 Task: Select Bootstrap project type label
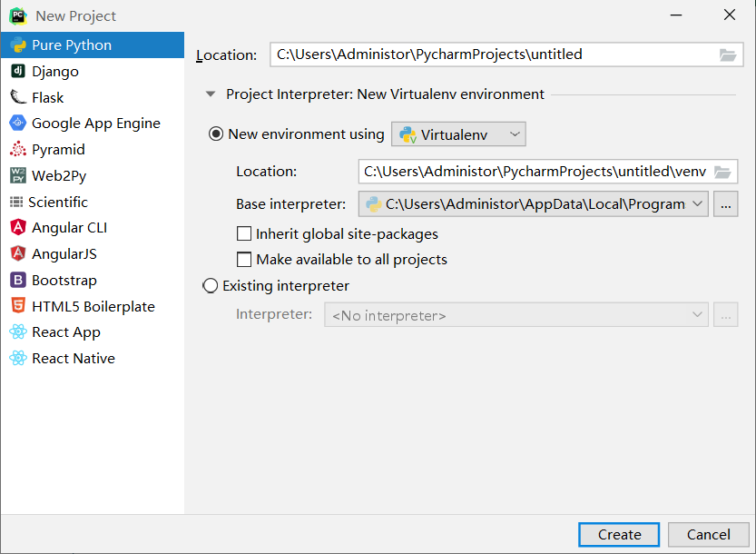[x=64, y=280]
